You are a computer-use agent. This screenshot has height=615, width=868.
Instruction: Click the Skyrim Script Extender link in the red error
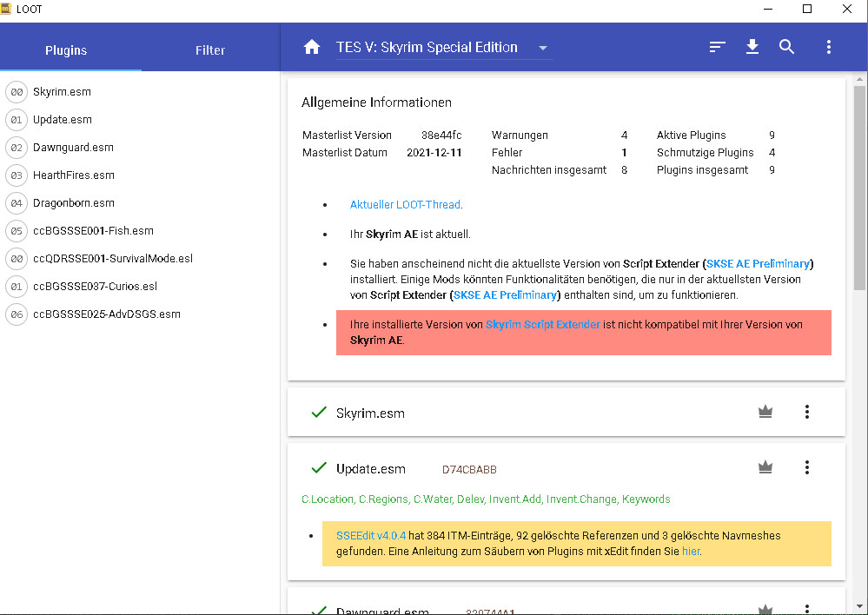(x=542, y=325)
